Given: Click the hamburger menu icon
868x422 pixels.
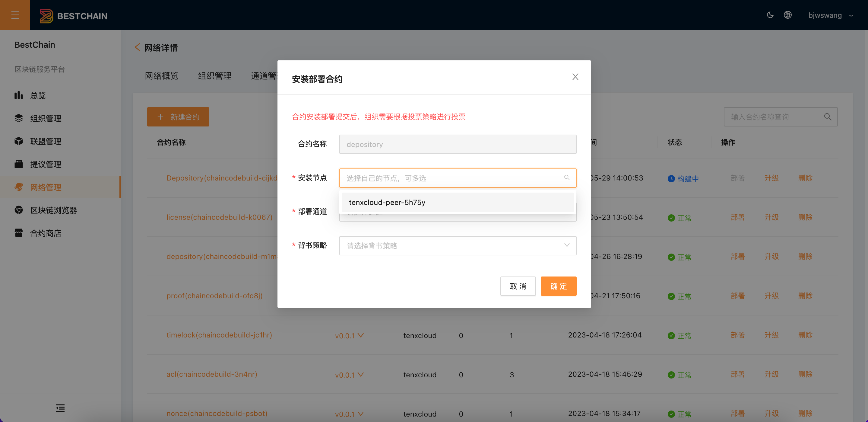Looking at the screenshot, I should (x=15, y=15).
